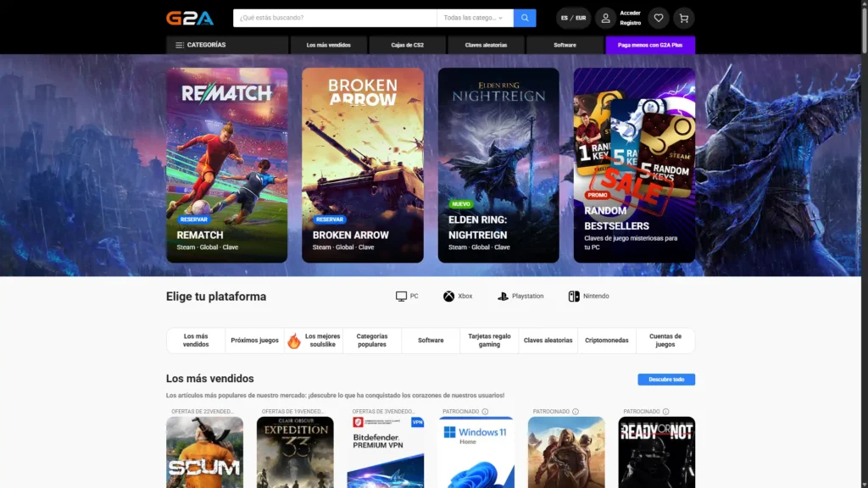The image size is (868, 488).
Task: Select the Cuentas de juegos tab
Action: 665,341
